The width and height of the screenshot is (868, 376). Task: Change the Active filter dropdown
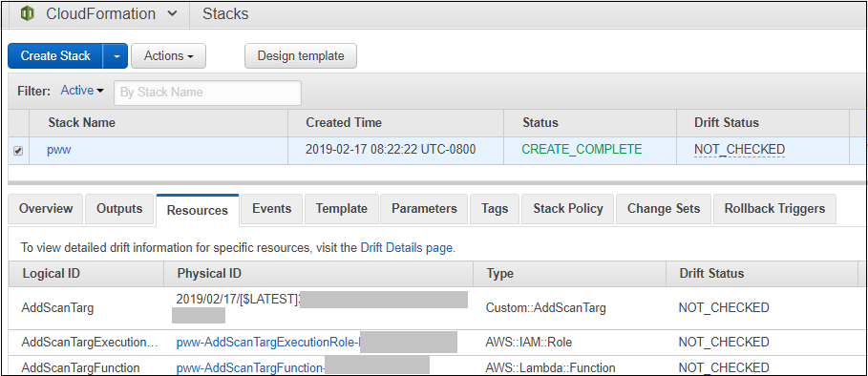tap(82, 91)
